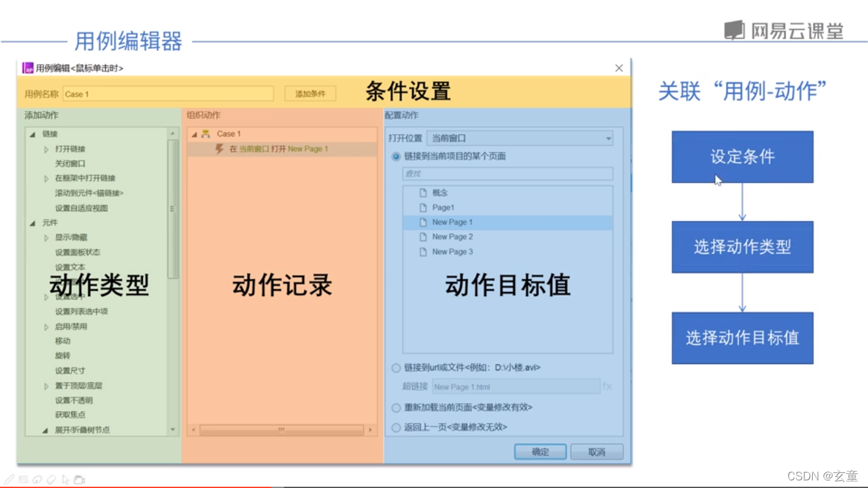Click the 添加条件 button
The width and height of the screenshot is (868, 488).
[309, 93]
